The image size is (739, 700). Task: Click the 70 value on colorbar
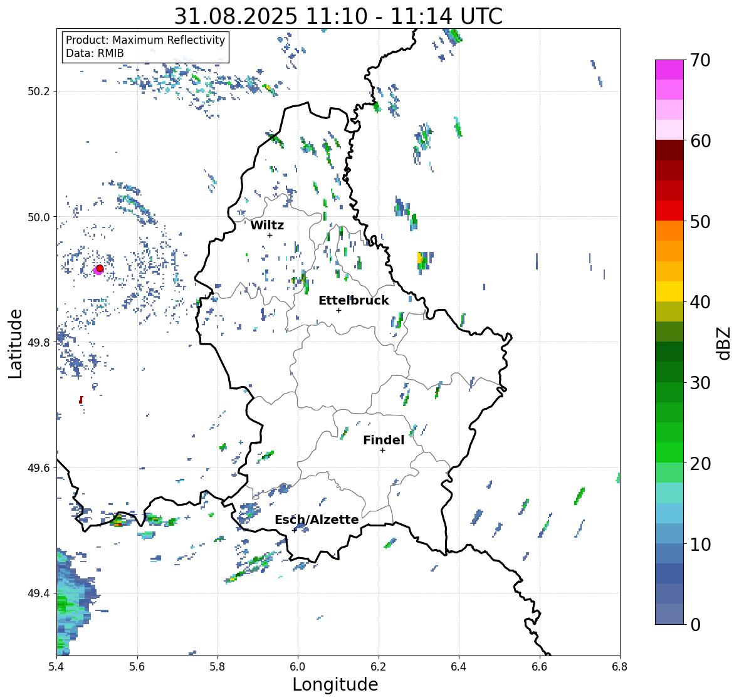coord(700,60)
